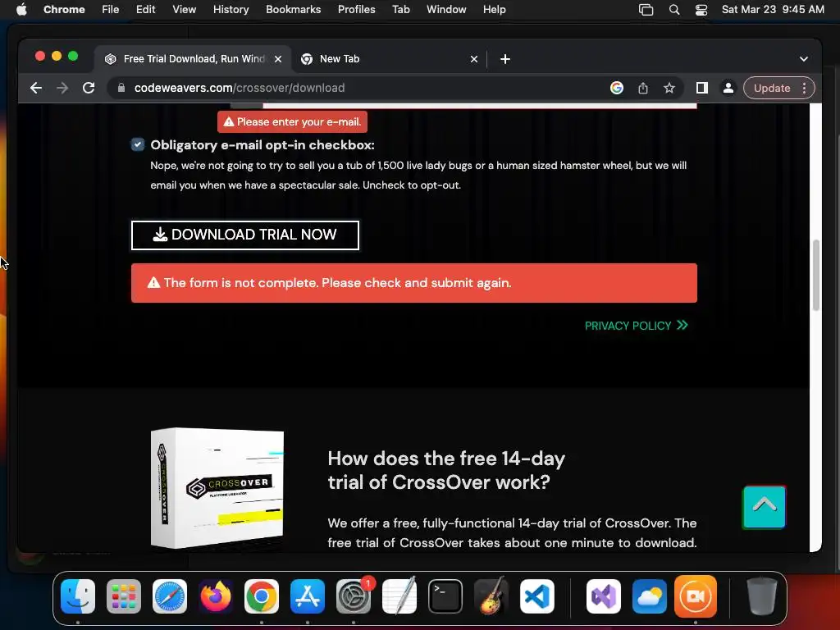Click DOWNLOAD TRIAL NOW button
The image size is (840, 630).
244,235
